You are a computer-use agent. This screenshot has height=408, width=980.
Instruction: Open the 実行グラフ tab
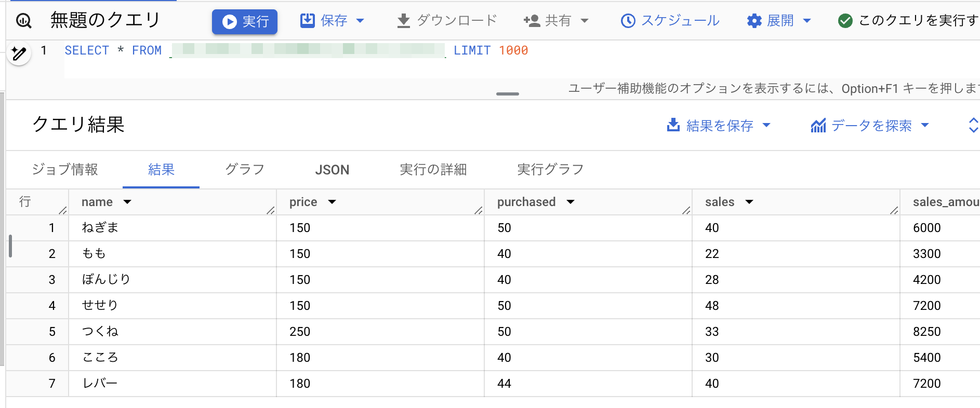550,170
